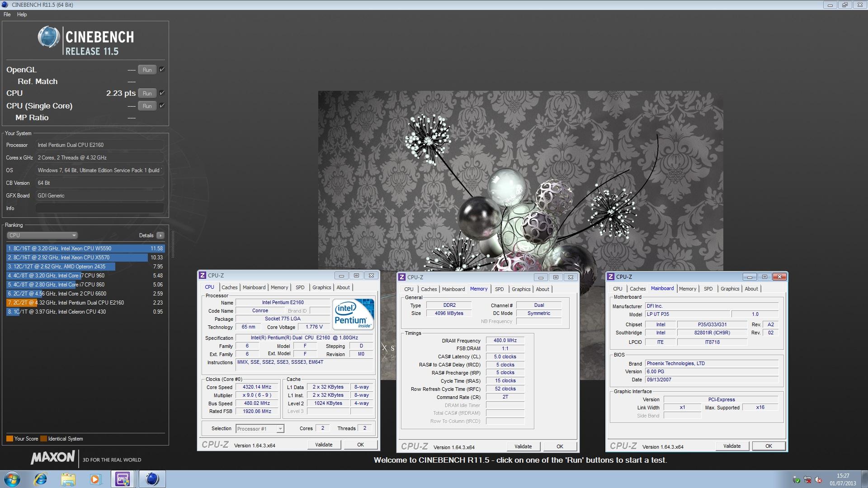
Task: Click the Info input field
Action: pos(99,208)
